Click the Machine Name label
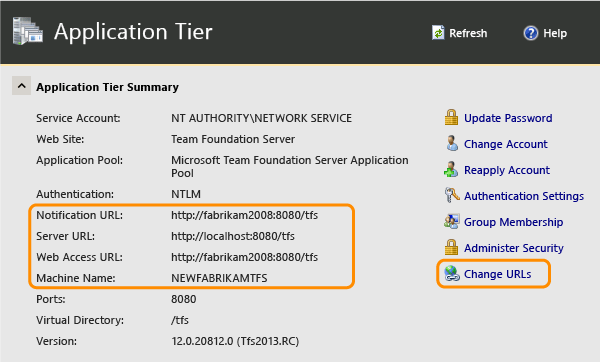 pyautogui.click(x=76, y=278)
